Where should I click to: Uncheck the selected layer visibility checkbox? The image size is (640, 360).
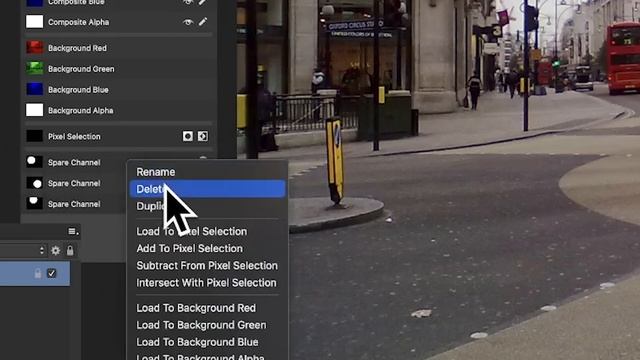(x=52, y=273)
